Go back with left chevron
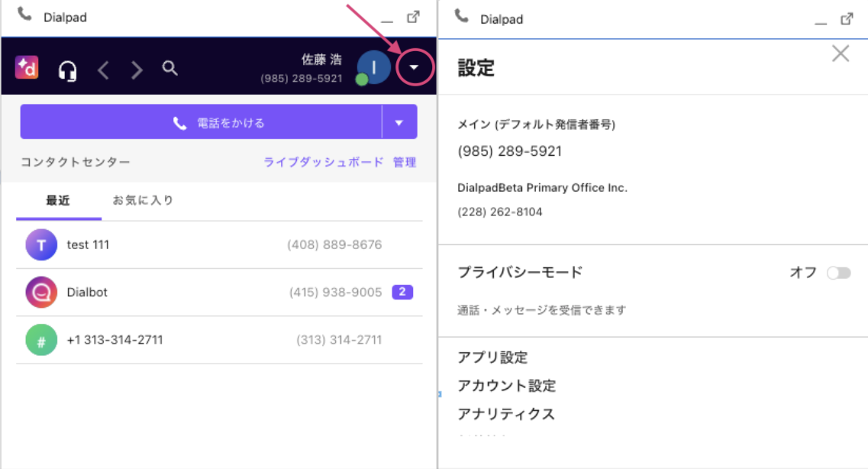The width and height of the screenshot is (868, 469). coord(104,70)
